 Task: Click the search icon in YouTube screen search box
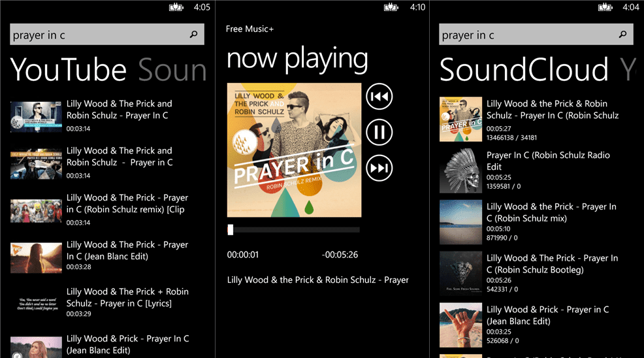click(193, 35)
